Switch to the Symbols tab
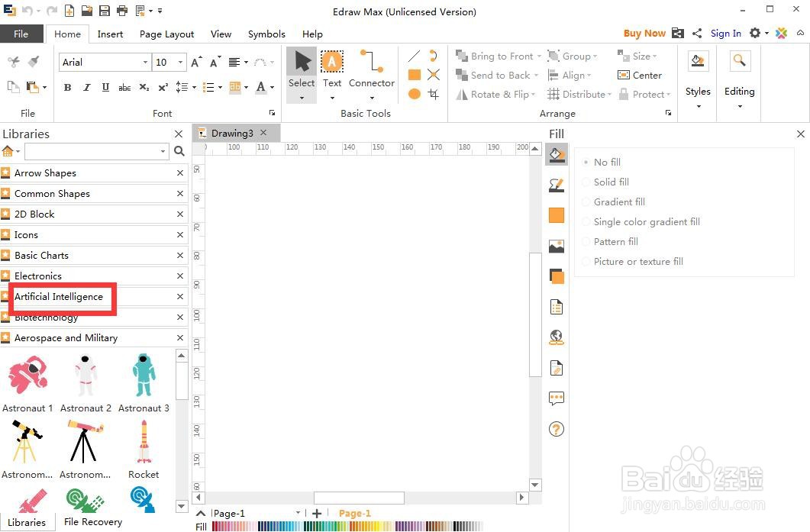 pyautogui.click(x=266, y=34)
